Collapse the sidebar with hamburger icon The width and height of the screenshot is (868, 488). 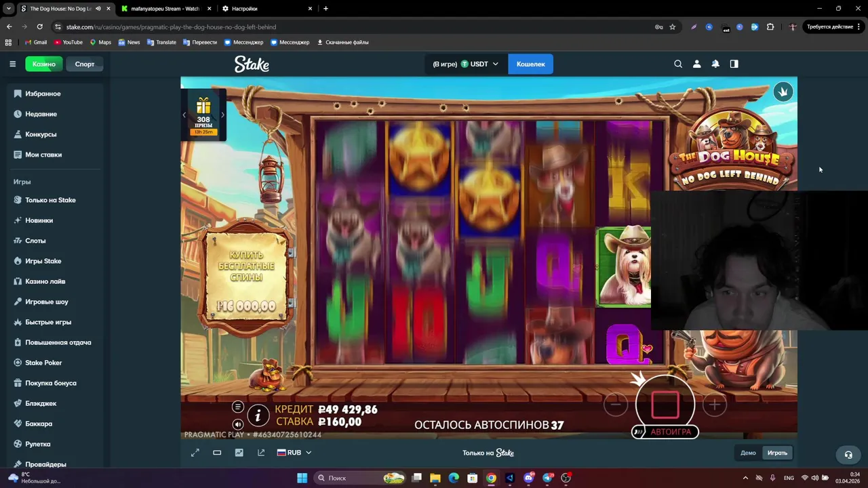pyautogui.click(x=12, y=64)
